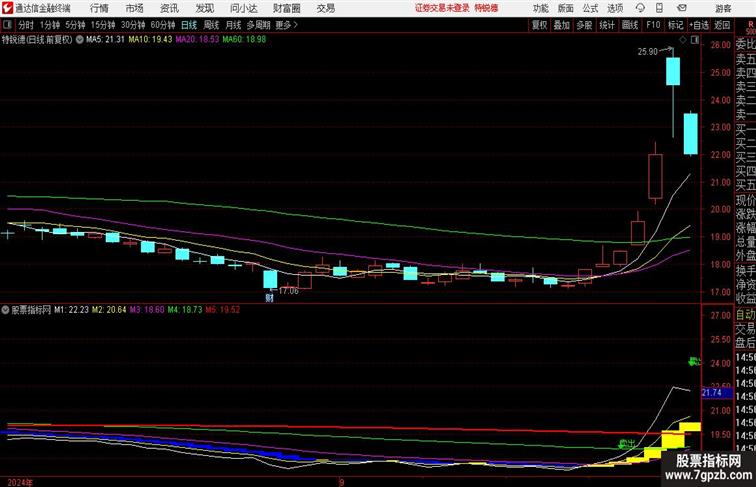
Task: Click the M2: 20.64 indicator value
Action: pyautogui.click(x=109, y=310)
